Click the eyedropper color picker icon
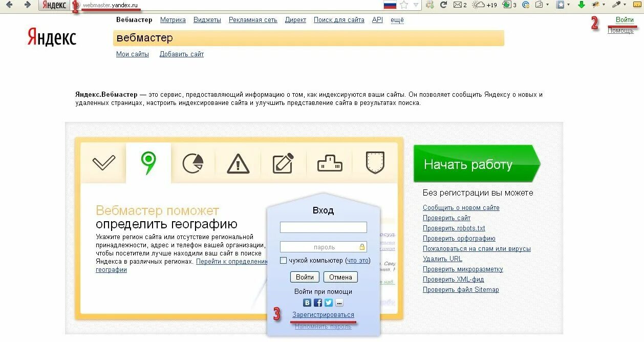 click(x=616, y=5)
